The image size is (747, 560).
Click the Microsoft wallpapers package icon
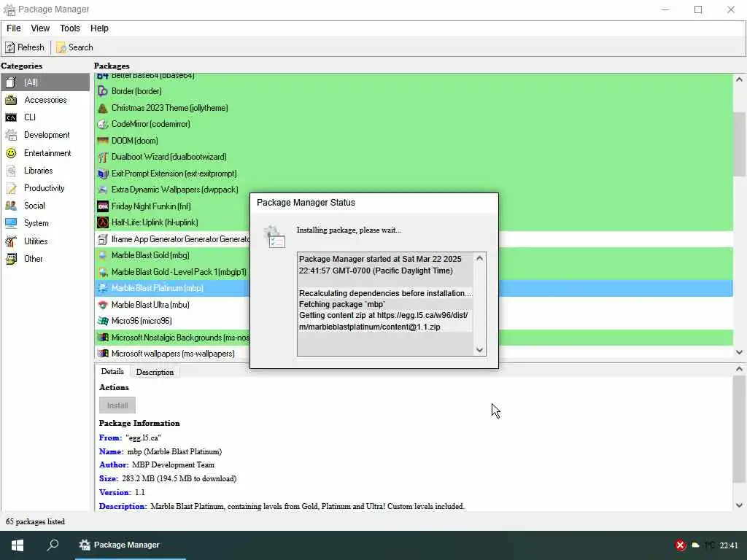pyautogui.click(x=102, y=354)
